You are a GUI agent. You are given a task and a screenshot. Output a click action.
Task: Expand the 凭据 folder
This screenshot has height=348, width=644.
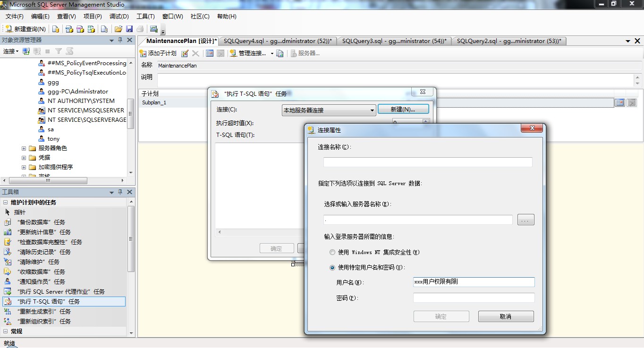click(24, 158)
